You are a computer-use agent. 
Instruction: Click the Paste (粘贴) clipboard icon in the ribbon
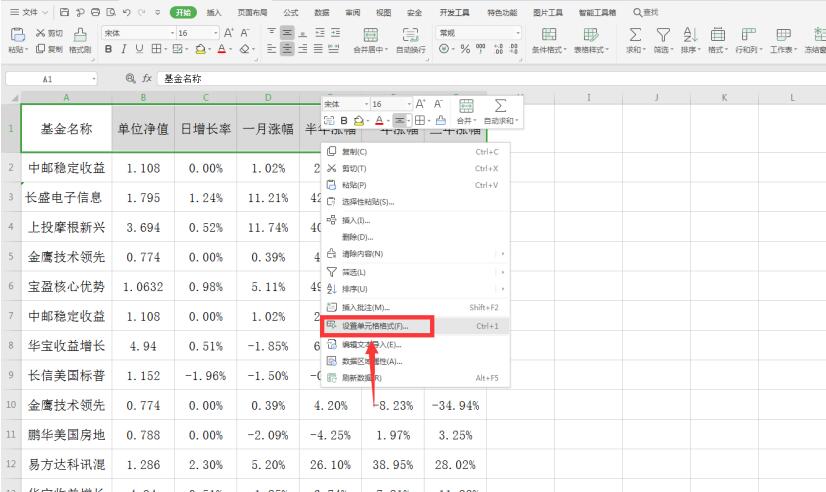[17, 35]
